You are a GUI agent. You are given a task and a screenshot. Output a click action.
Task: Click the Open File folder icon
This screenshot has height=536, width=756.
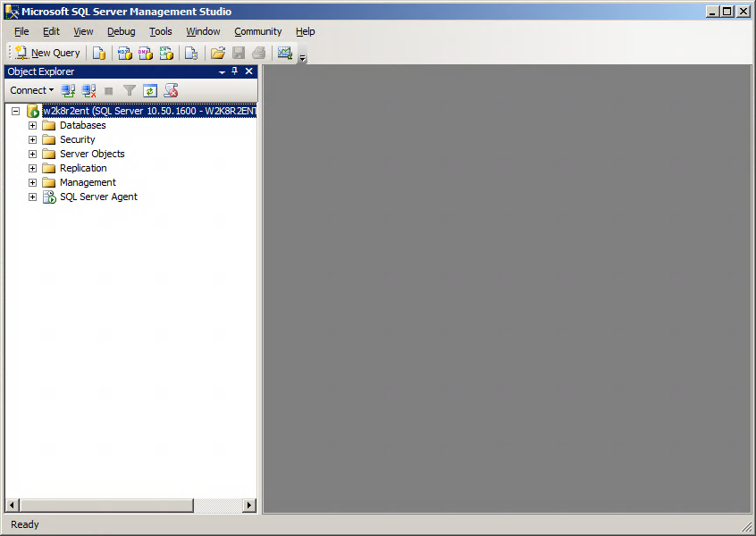[x=217, y=53]
